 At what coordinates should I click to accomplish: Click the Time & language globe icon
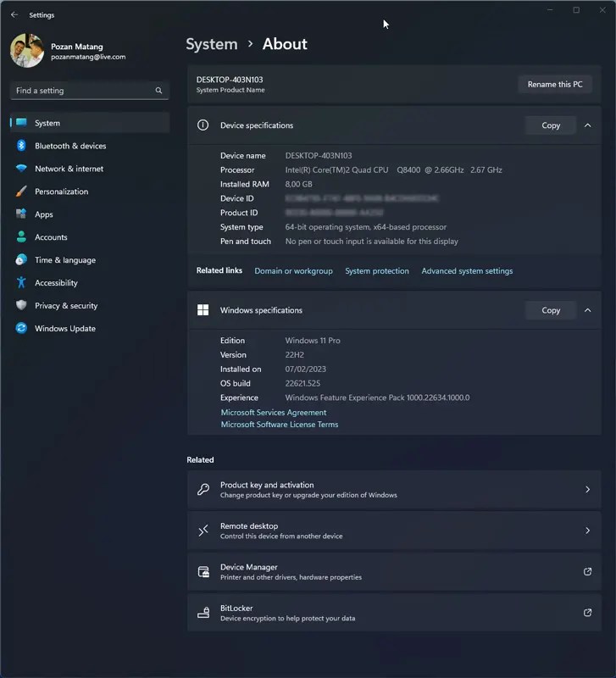[x=21, y=259]
